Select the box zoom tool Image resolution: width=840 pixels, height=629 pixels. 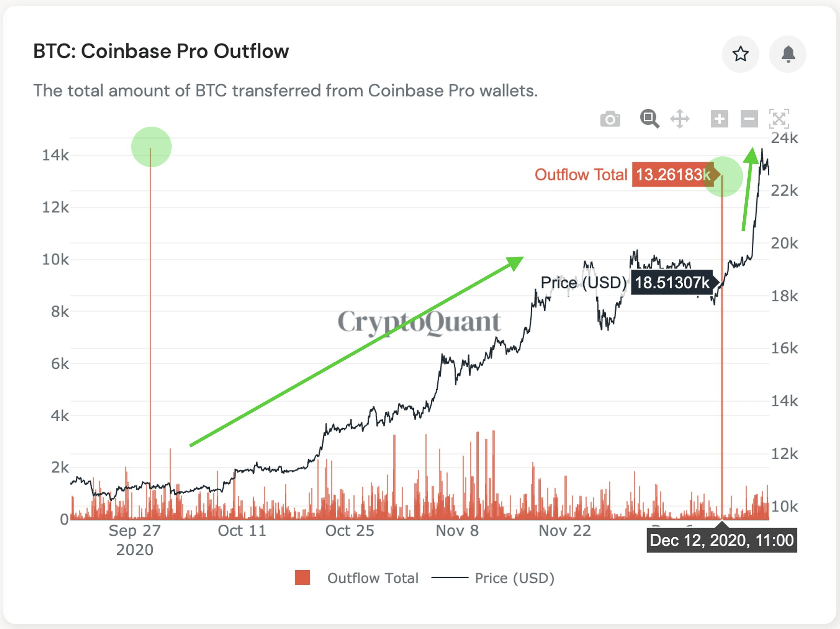point(649,119)
